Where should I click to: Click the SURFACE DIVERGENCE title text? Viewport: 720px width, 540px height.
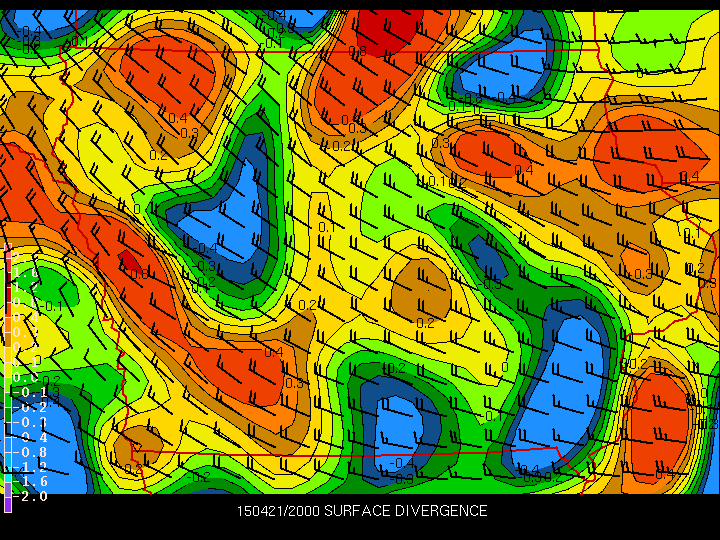tap(405, 511)
